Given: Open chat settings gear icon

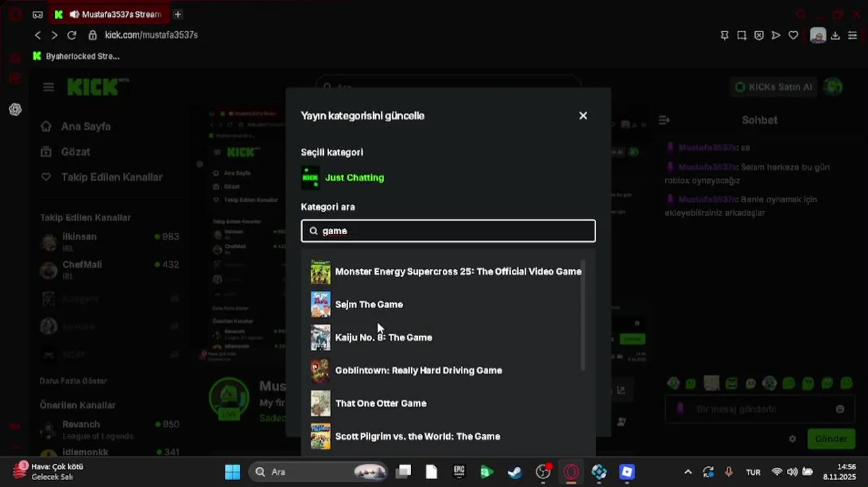Looking at the screenshot, I should pyautogui.click(x=792, y=439).
